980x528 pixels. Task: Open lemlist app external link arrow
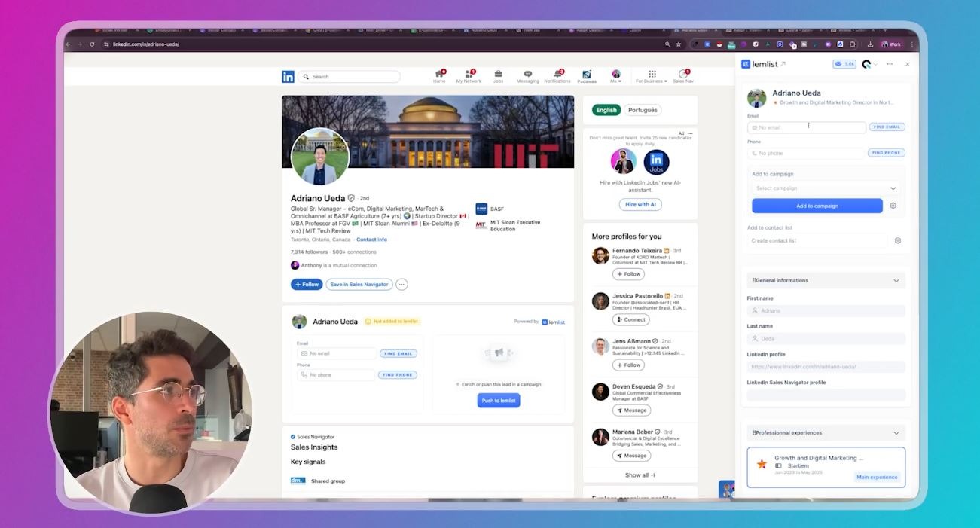(x=783, y=64)
